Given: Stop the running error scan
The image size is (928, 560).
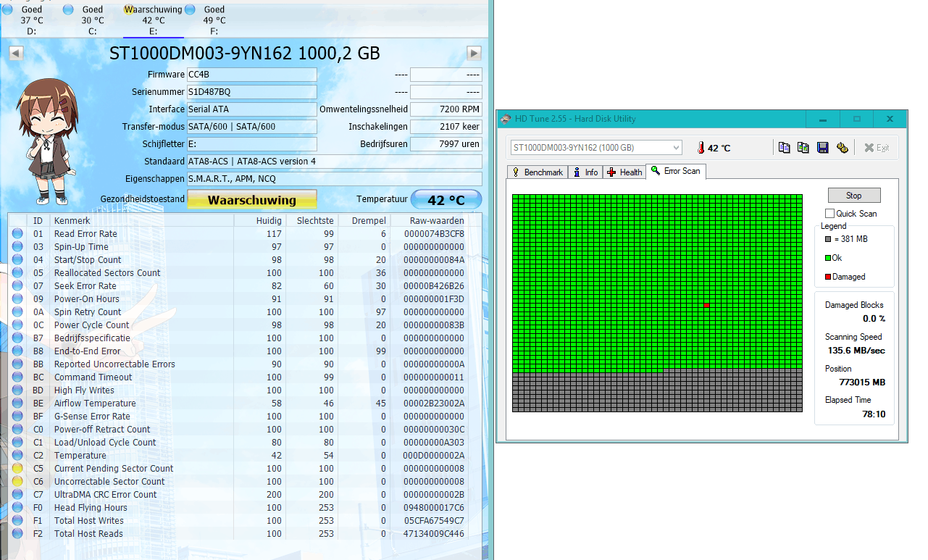Looking at the screenshot, I should pos(854,196).
